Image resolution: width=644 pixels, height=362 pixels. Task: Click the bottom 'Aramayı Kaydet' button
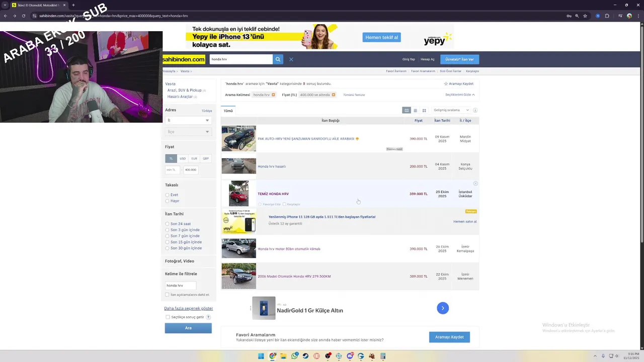click(x=449, y=337)
